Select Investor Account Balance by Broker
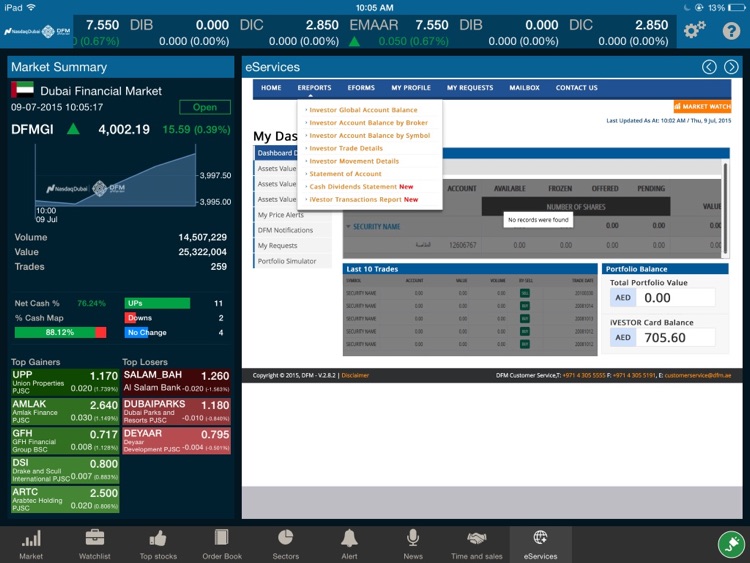 click(x=368, y=123)
